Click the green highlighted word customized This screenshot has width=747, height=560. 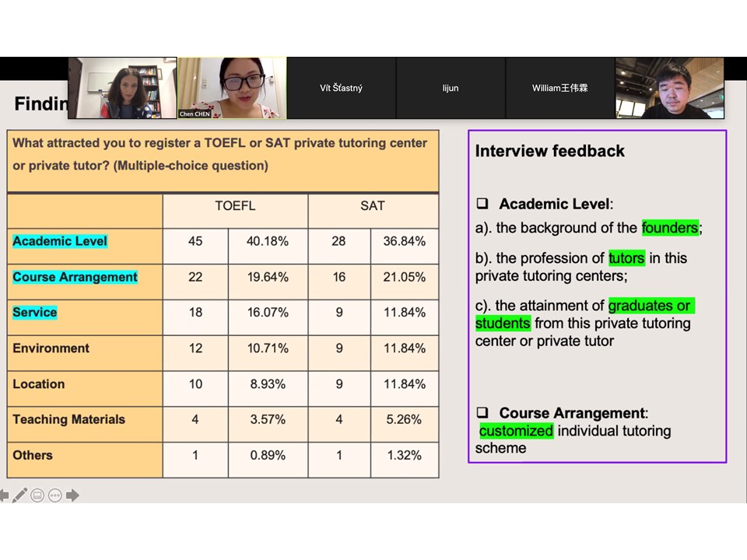coord(517,430)
